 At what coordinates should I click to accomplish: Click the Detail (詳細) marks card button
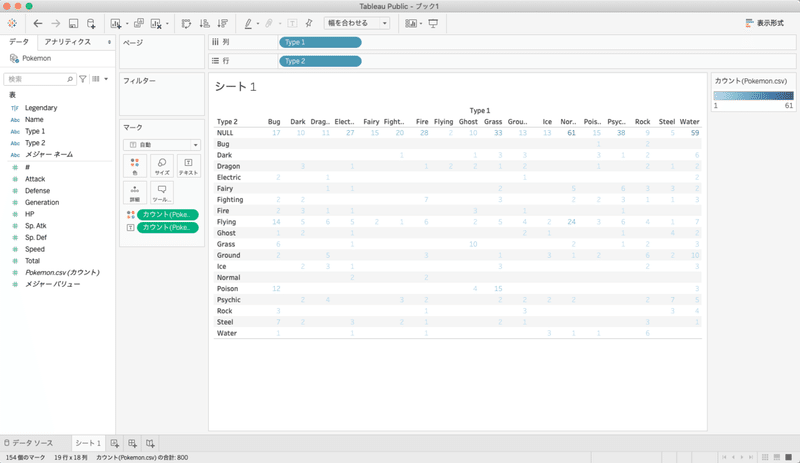click(135, 193)
